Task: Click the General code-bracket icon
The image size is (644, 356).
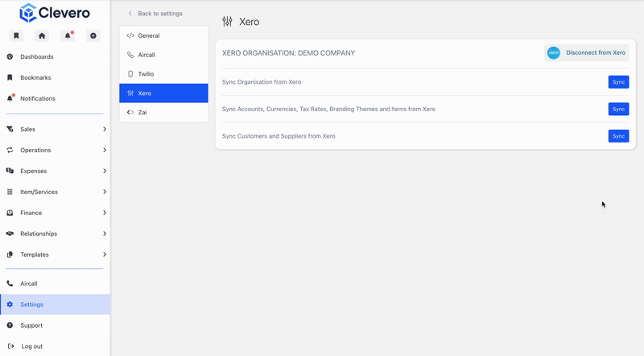Action: point(130,35)
